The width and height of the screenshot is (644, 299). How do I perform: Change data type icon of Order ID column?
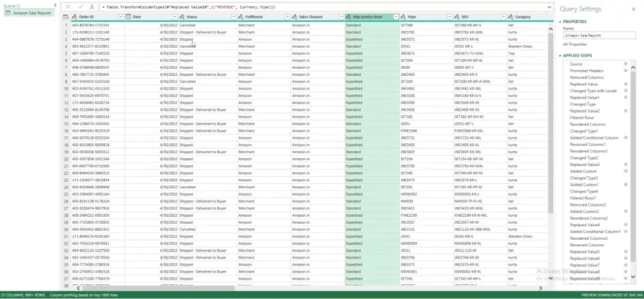[x=74, y=17]
